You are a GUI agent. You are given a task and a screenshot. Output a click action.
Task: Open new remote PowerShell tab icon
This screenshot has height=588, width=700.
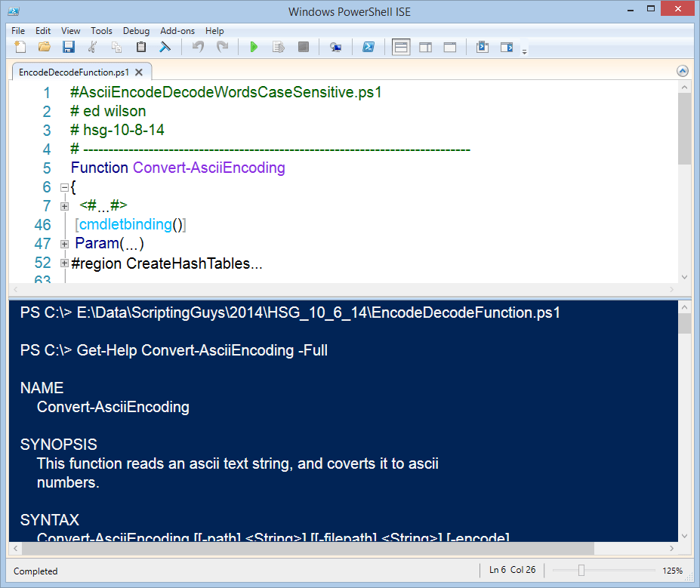[x=335, y=47]
